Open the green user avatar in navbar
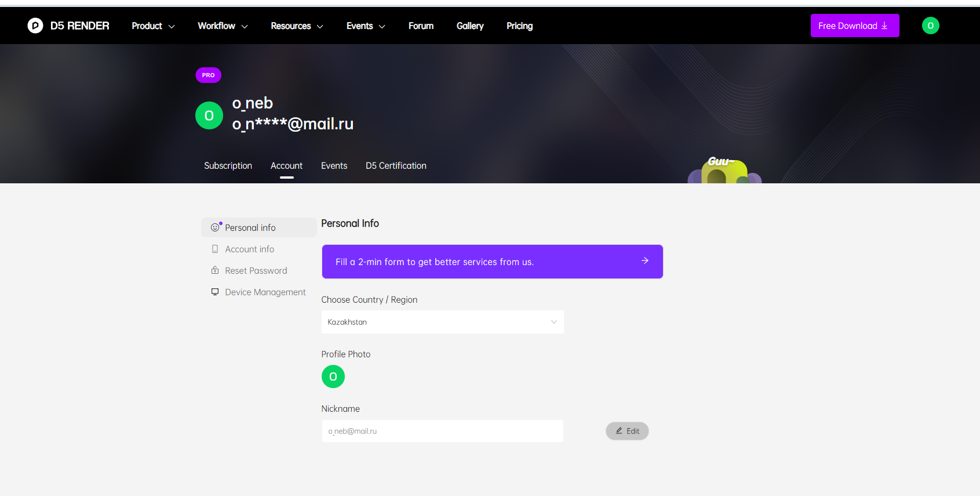980x496 pixels. coord(930,26)
